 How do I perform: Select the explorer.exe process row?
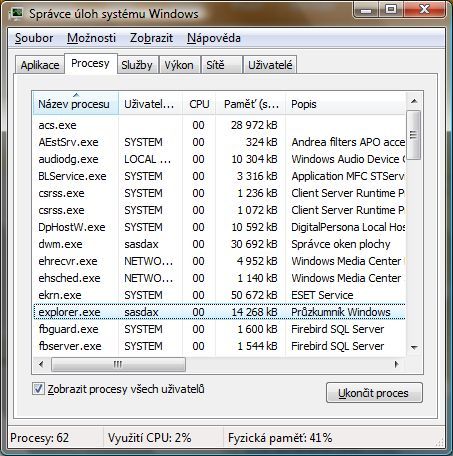(219, 312)
